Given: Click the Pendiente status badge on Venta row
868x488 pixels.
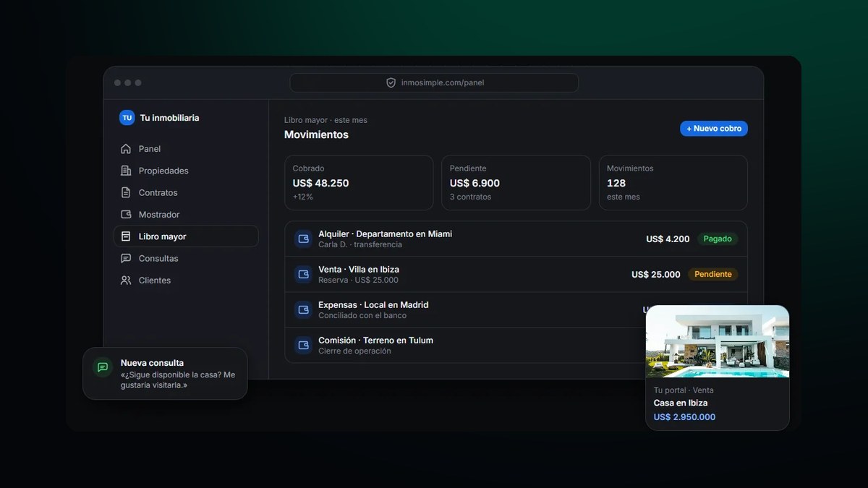Looking at the screenshot, I should click(713, 274).
